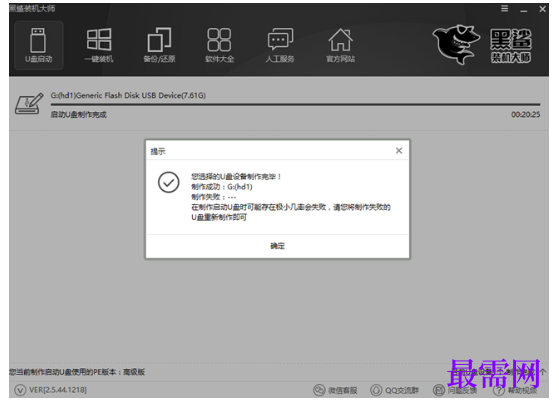Click the PE版本：高级版 status text
The width and height of the screenshot is (559, 405).
coord(77,372)
